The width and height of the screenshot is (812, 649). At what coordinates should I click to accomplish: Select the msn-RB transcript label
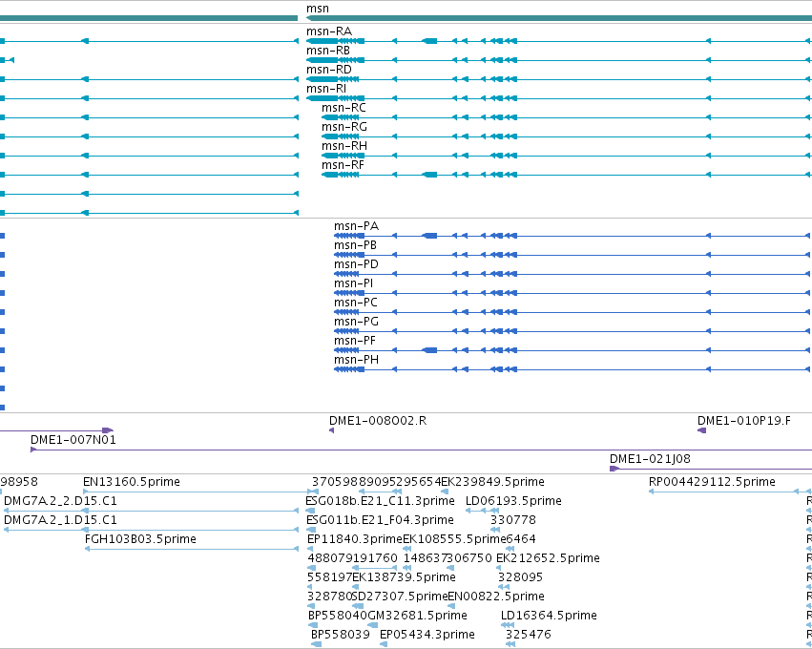[x=328, y=51]
